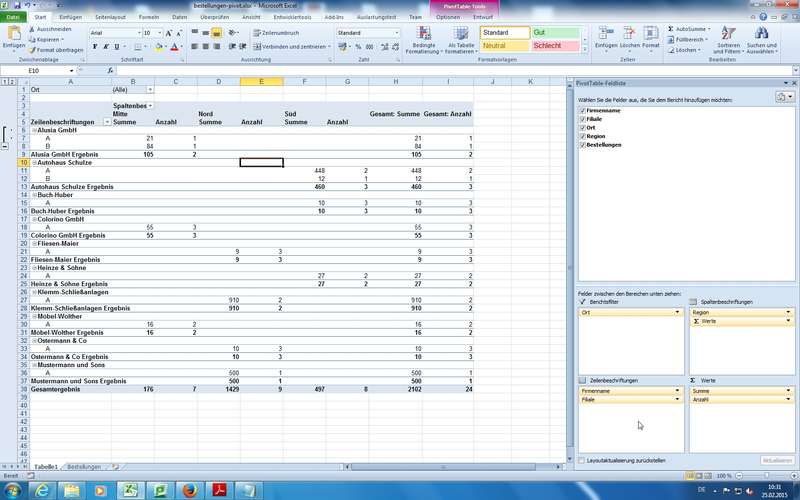Switch to the Einfügen ribbon tab
The width and height of the screenshot is (800, 500).
tap(70, 17)
